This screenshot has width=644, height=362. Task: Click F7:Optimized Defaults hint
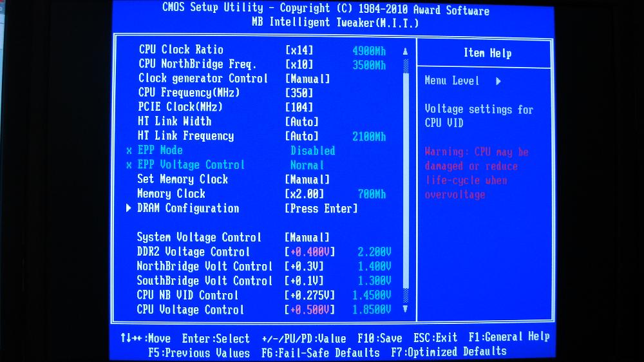[449, 352]
